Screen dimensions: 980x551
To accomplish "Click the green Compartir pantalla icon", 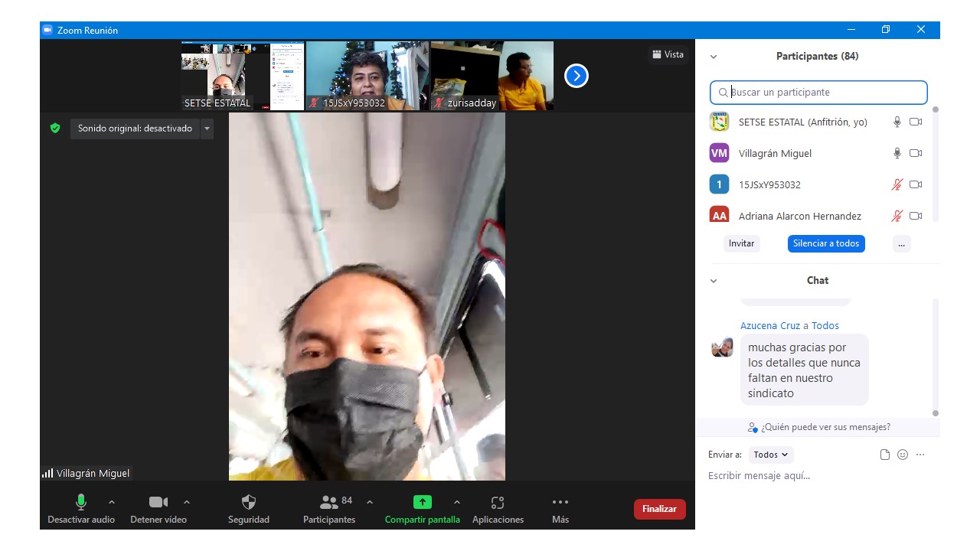I will point(423,503).
